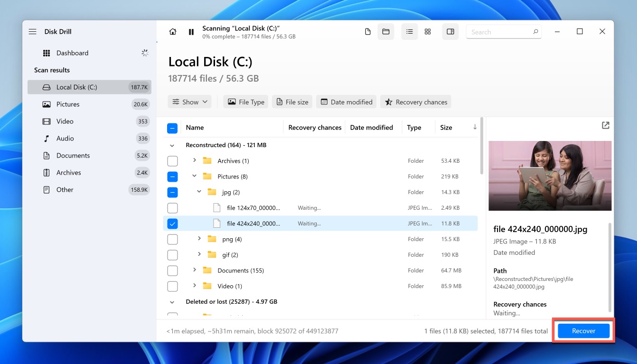Check the file 124x70 checkbox
Image resolution: width=637 pixels, height=364 pixels.
pyautogui.click(x=172, y=208)
